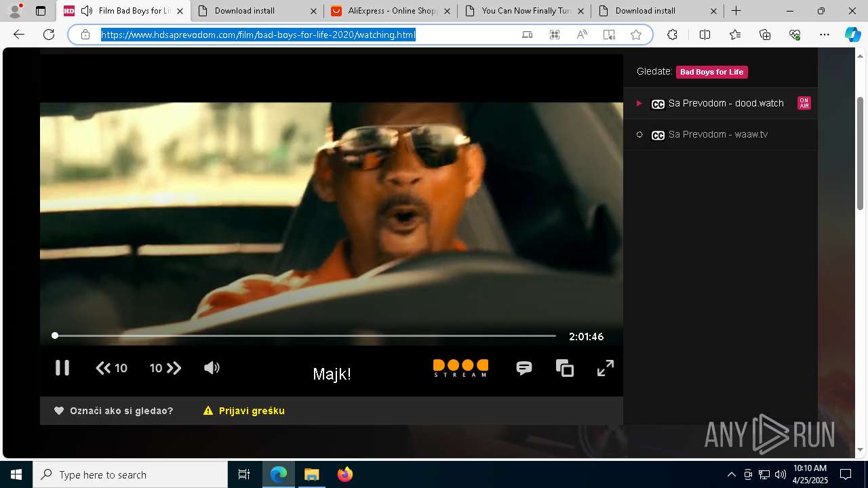Click the video progress bar
The image size is (868, 488).
tap(304, 335)
